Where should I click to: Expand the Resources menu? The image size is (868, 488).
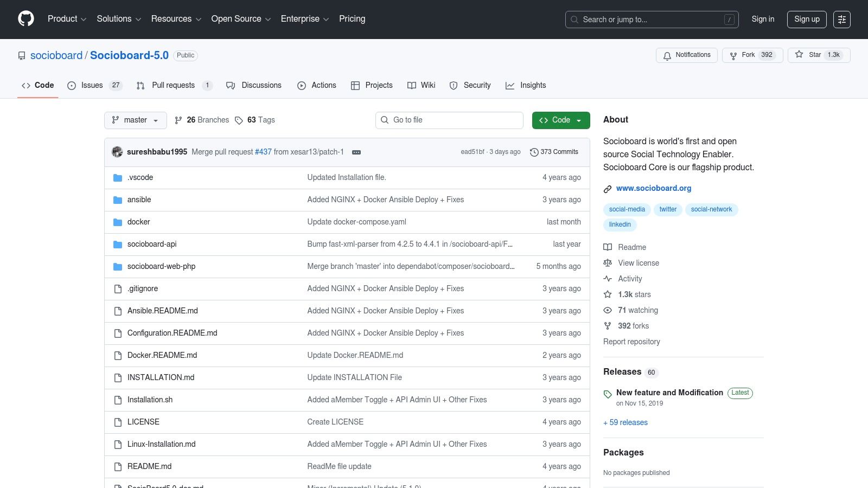click(x=176, y=19)
